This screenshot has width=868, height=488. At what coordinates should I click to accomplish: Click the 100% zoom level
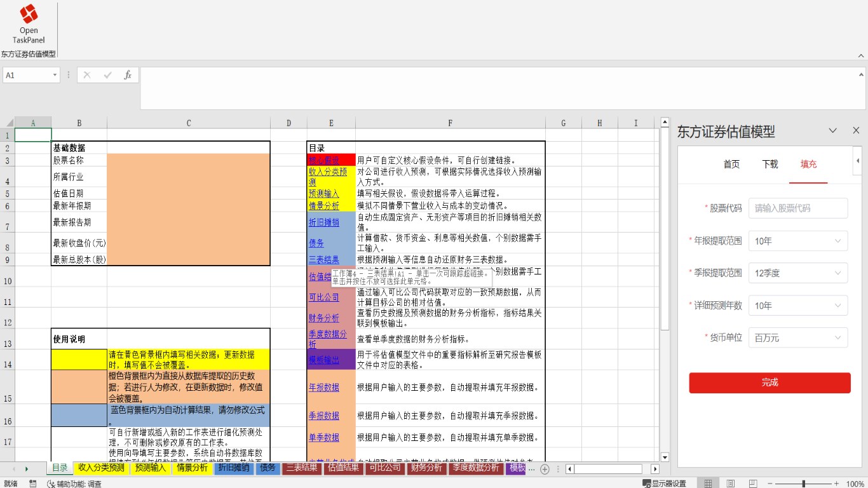click(x=855, y=484)
